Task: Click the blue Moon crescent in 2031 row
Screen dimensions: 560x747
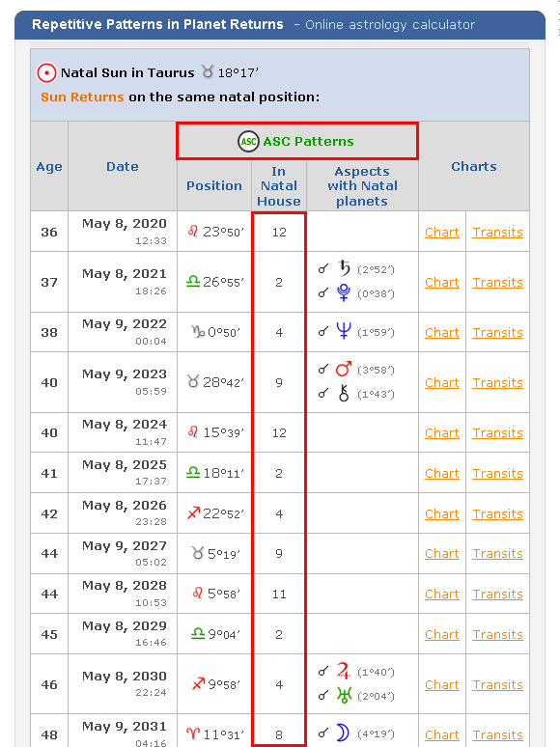Action: click(343, 733)
